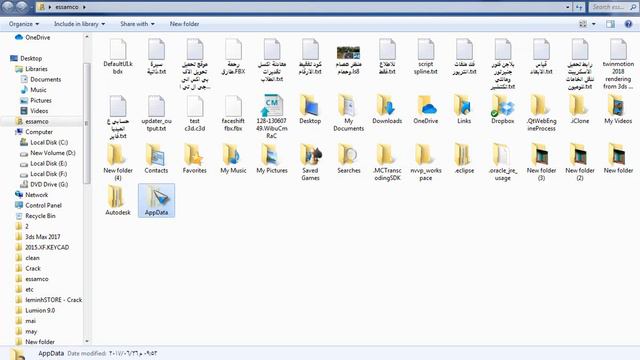Viewport: 640px width, 360px height.
Task: Open the Share with dropdown
Action: point(137,24)
